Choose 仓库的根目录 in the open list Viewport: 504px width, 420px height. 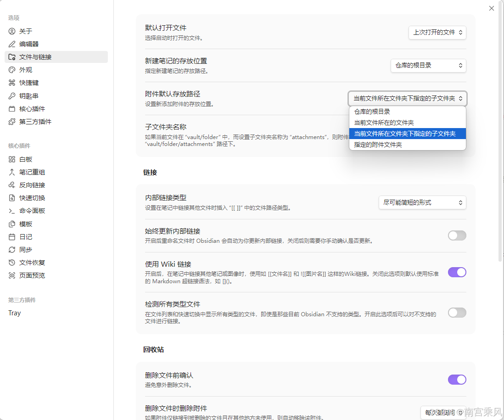click(x=407, y=112)
